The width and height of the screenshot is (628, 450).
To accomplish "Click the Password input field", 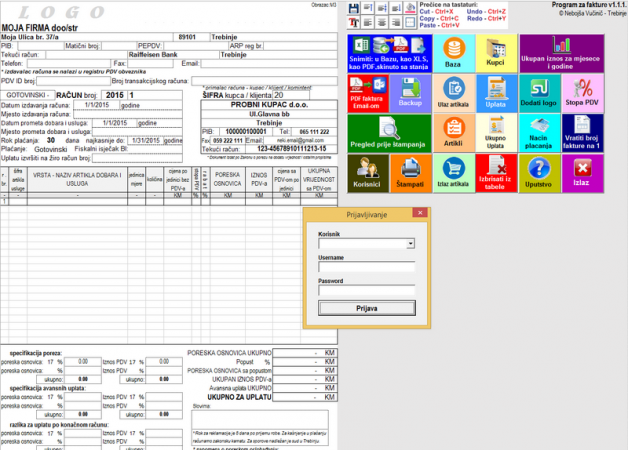I will pyautogui.click(x=366, y=290).
